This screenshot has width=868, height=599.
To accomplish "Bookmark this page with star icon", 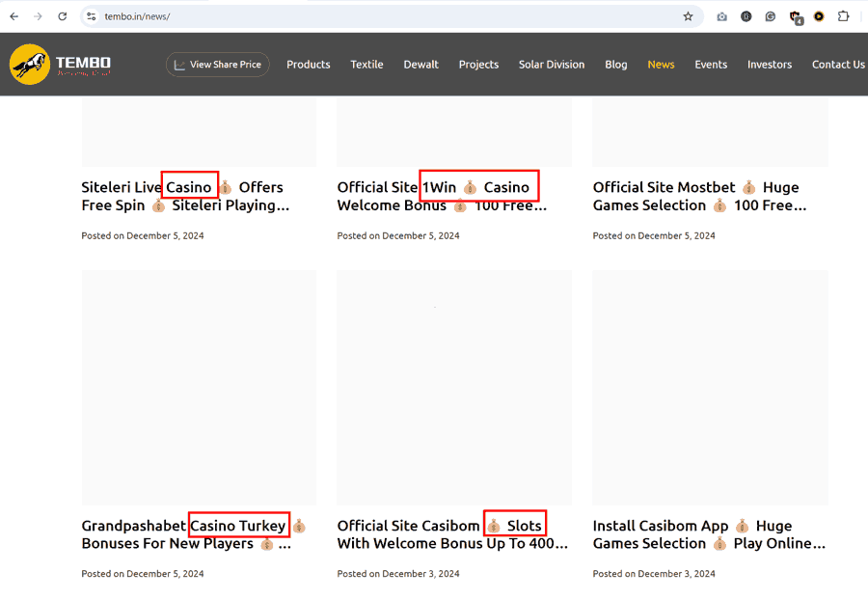I will point(688,16).
